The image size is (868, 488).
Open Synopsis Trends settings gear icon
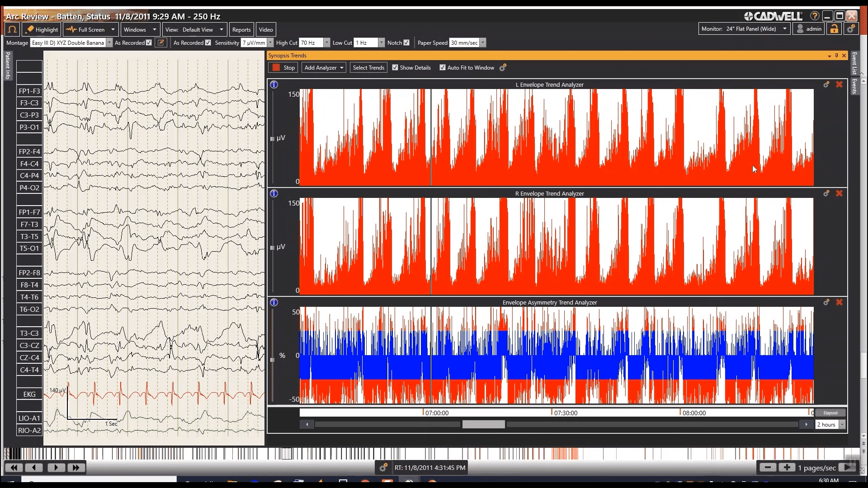(x=503, y=68)
